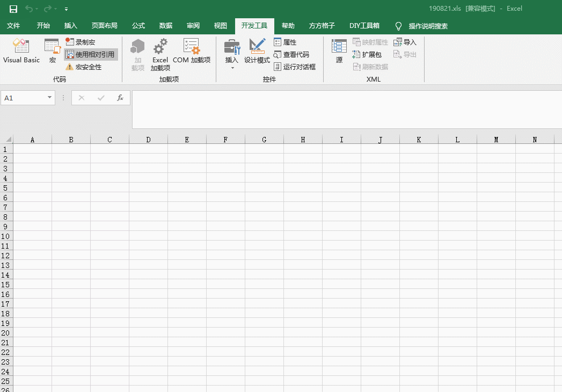This screenshot has height=392, width=562.
Task: Select column A header
Action: (32, 140)
